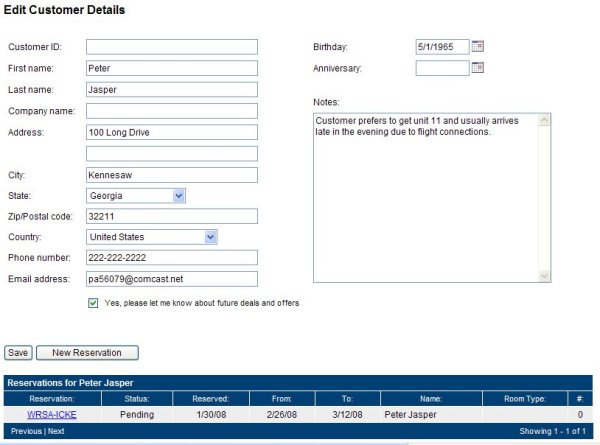Click the Edit Customer Details heading
Screen dimensions: 600x445
point(64,10)
